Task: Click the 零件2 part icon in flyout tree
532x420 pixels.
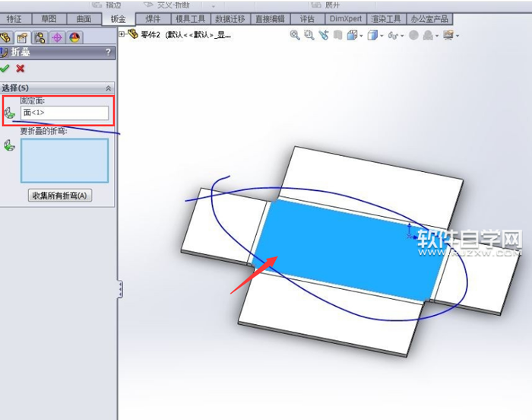Action: pos(133,34)
